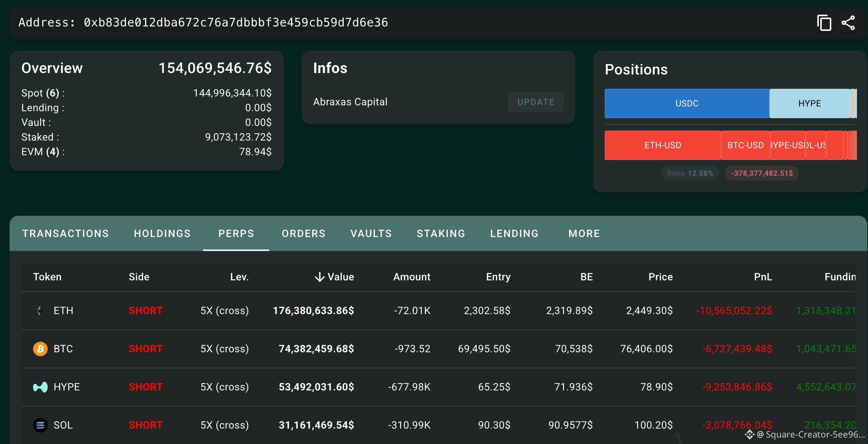Click the SOL token logo
The width and height of the screenshot is (868, 444).
pos(40,425)
